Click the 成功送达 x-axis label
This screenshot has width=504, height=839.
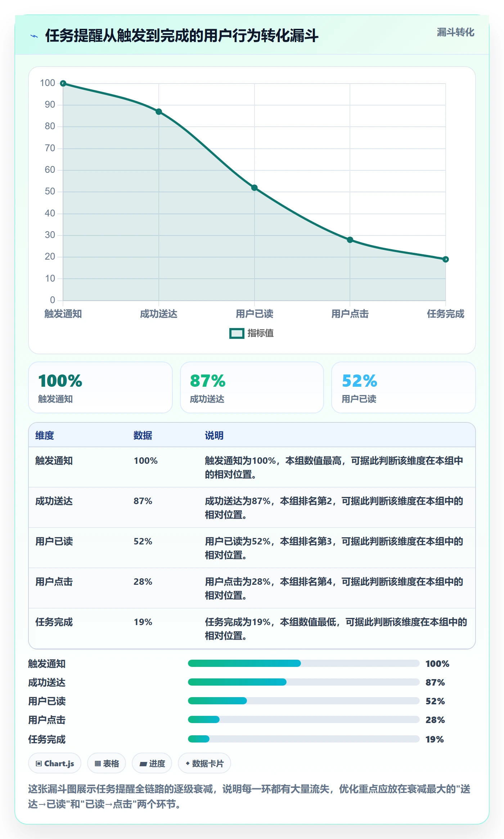point(159,314)
